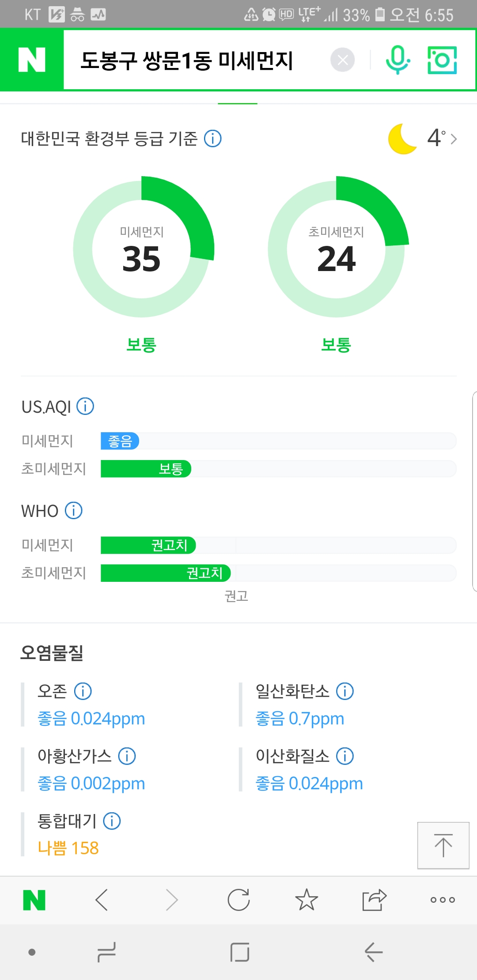
Task: Show info about 오존 pollutant
Action: point(83,691)
